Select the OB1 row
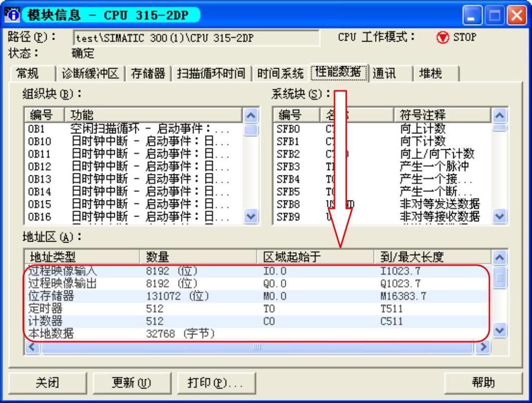This screenshot has width=532, height=403. tap(134, 129)
